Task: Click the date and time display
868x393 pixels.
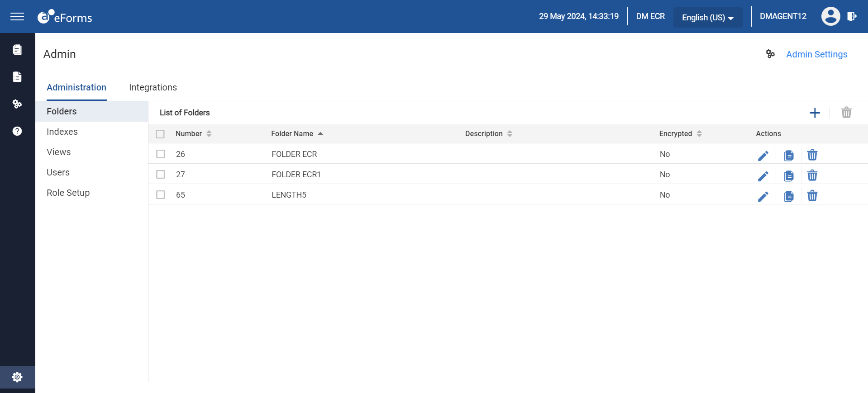Action: tap(578, 16)
